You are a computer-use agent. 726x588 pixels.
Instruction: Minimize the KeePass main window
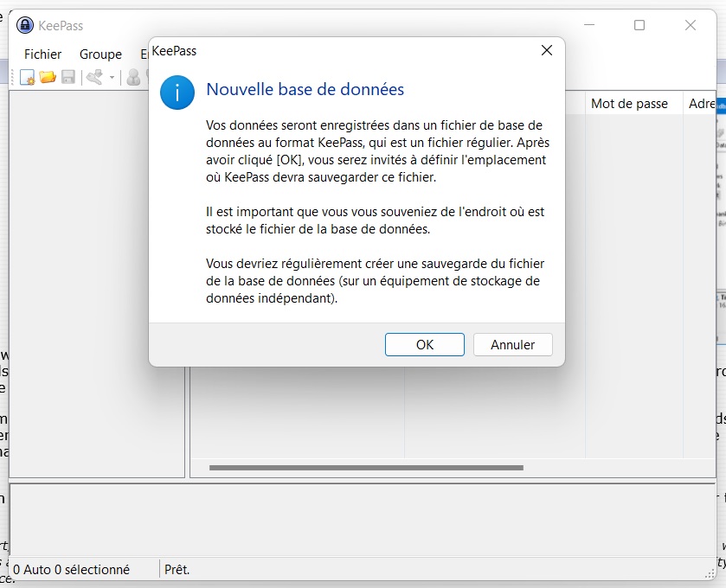click(x=588, y=25)
